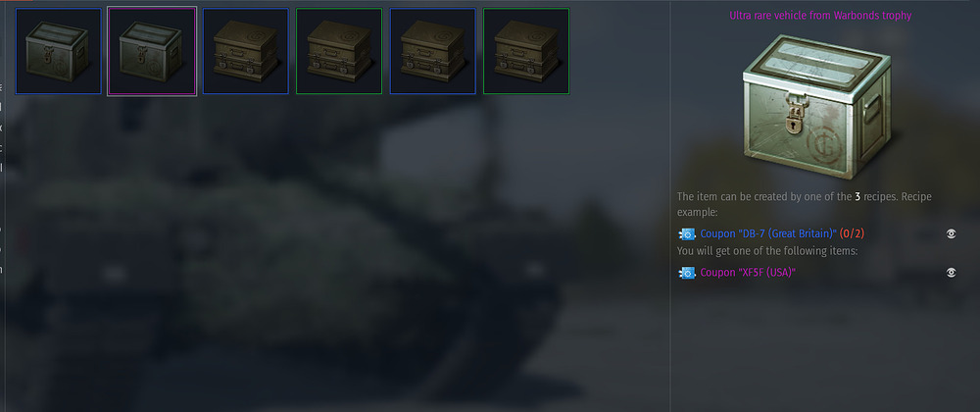Click the Ultra rare vehicle trophy title
The height and width of the screenshot is (412, 980).
pyautogui.click(x=820, y=15)
